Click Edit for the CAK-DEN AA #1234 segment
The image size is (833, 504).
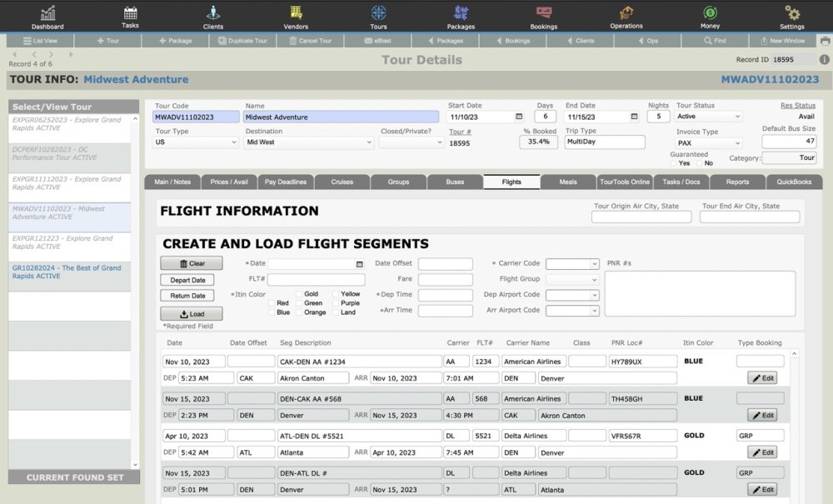[x=762, y=378]
